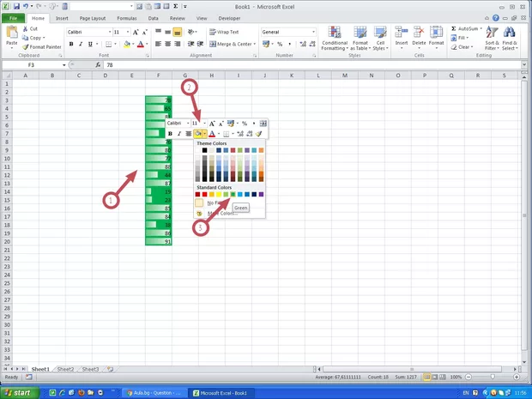Click the Format cells icon in Cells group
This screenshot has height=399, width=532.
pyautogui.click(x=436, y=33)
